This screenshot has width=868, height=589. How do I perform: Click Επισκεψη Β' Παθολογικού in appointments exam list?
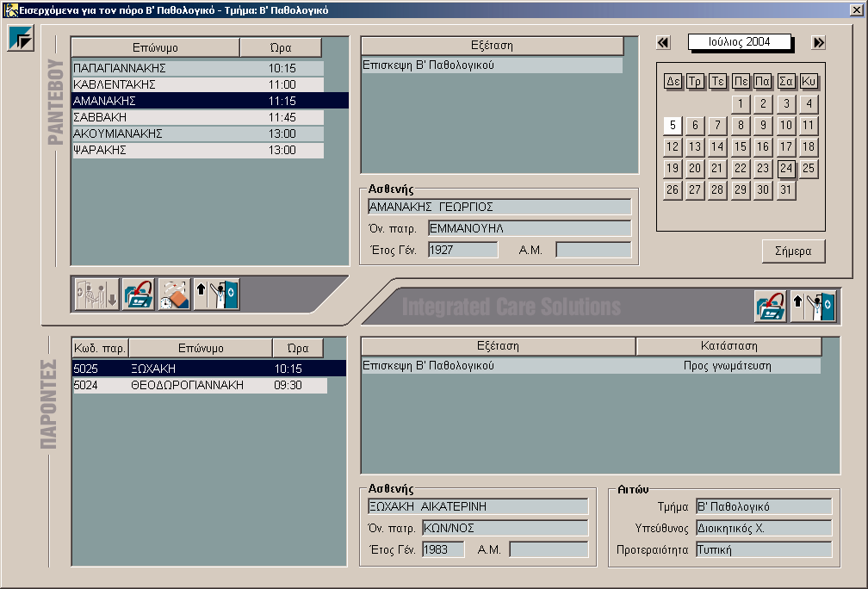click(x=493, y=65)
